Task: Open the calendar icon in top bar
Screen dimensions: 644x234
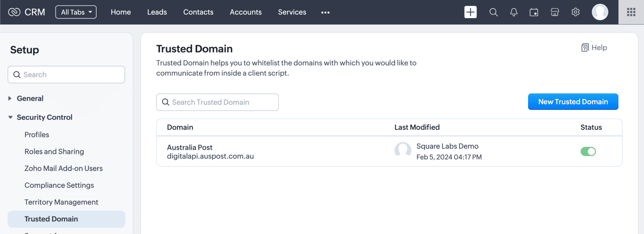Action: [534, 12]
